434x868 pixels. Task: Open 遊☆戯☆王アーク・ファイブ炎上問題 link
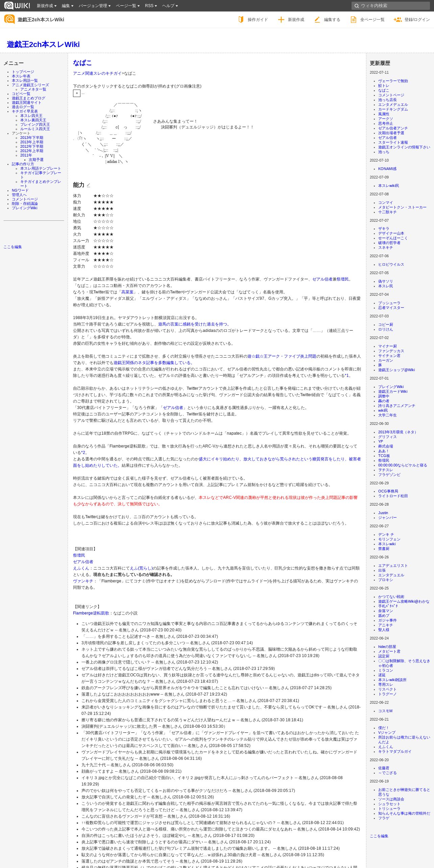tap(282, 357)
